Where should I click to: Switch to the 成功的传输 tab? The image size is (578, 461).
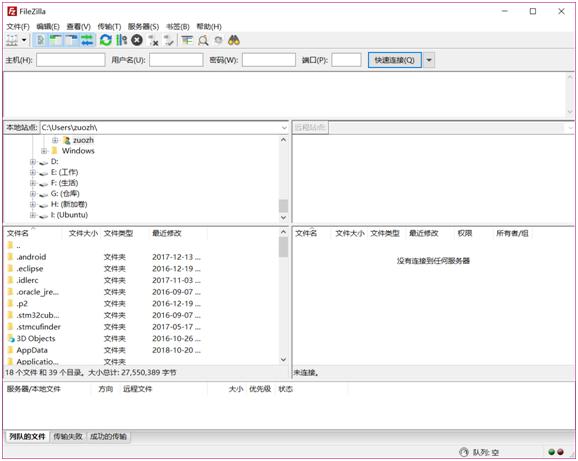(108, 437)
